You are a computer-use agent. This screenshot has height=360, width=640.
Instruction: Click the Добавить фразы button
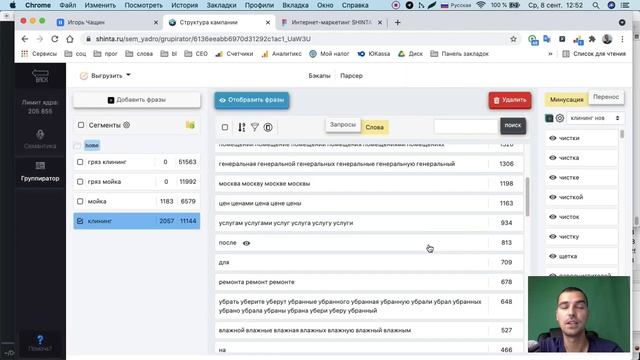[137, 100]
